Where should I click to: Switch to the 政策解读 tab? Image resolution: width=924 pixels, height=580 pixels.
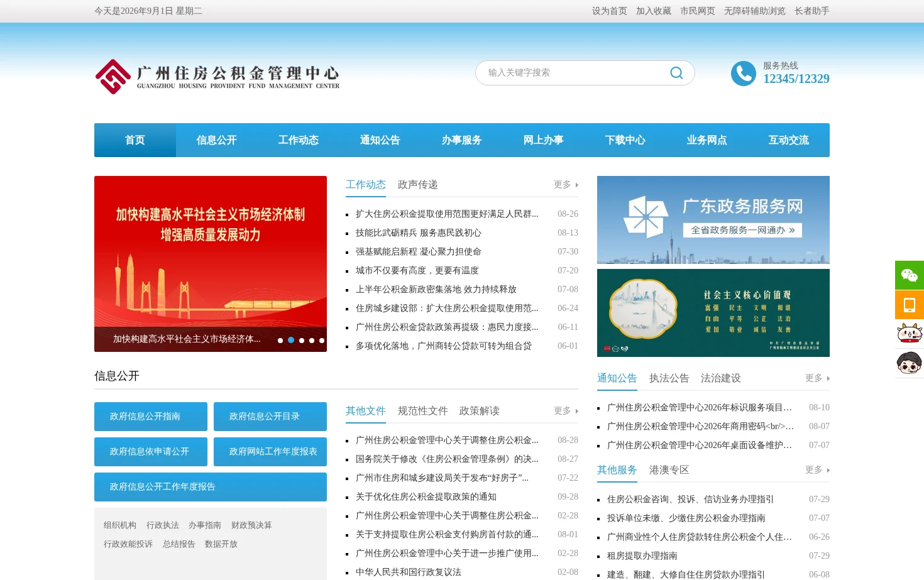pyautogui.click(x=480, y=411)
